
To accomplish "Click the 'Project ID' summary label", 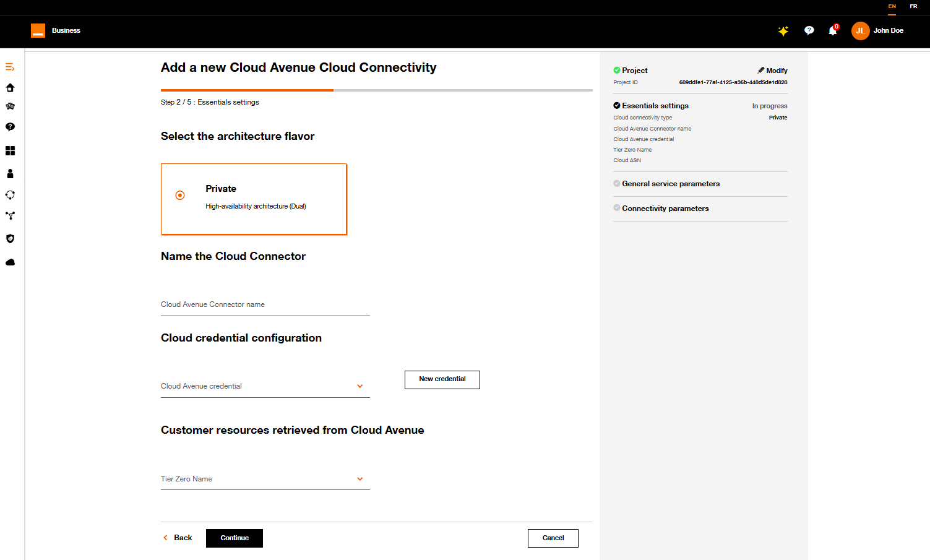I will (x=626, y=82).
